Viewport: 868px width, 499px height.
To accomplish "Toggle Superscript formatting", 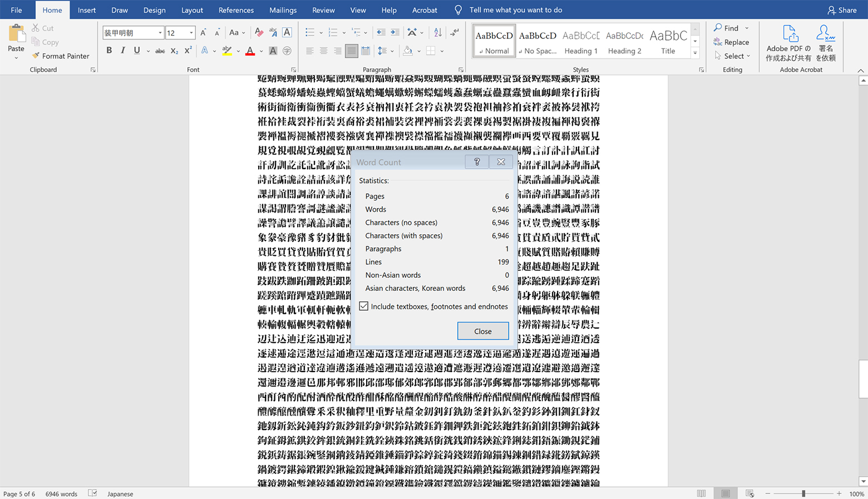I will (x=188, y=51).
